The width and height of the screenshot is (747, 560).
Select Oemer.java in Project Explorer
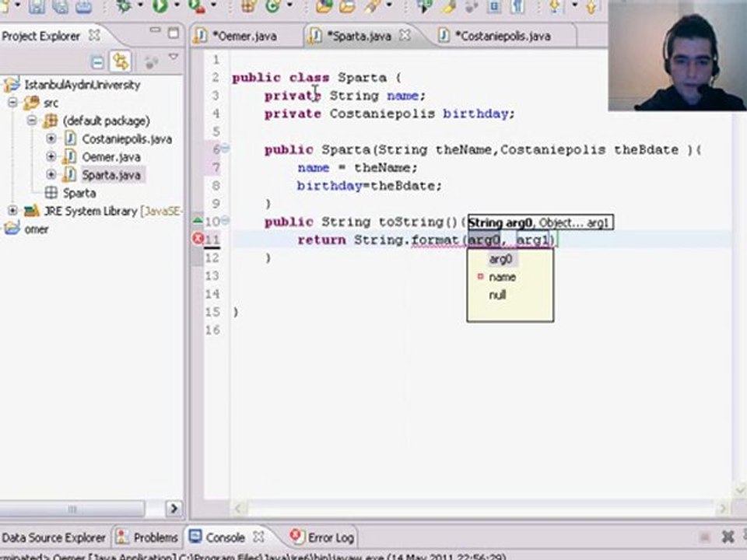(x=111, y=156)
